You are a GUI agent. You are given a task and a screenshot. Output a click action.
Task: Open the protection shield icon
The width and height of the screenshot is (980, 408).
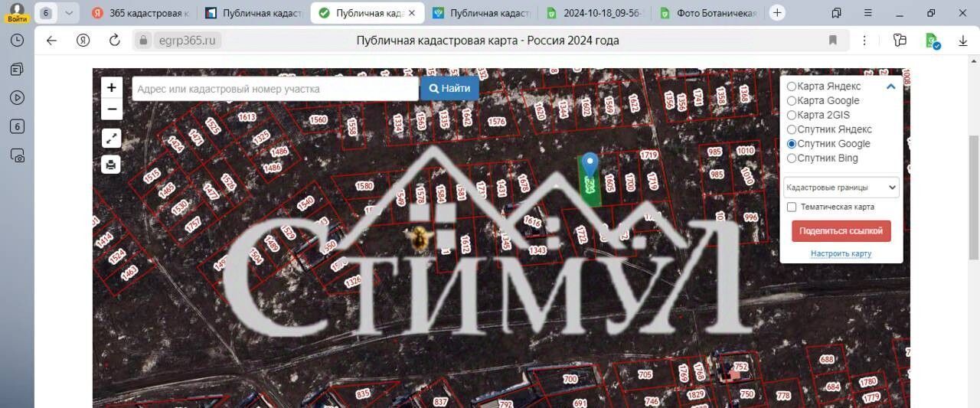tap(932, 41)
